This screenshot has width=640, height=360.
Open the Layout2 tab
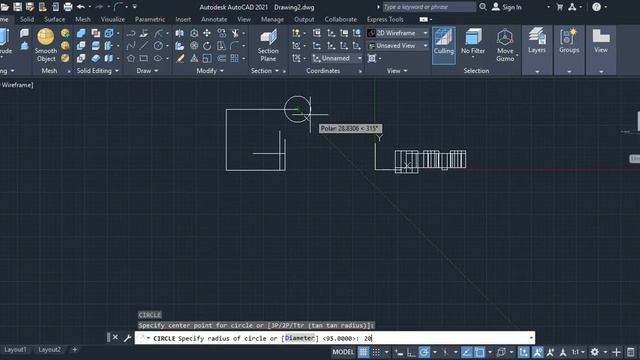[x=49, y=349]
